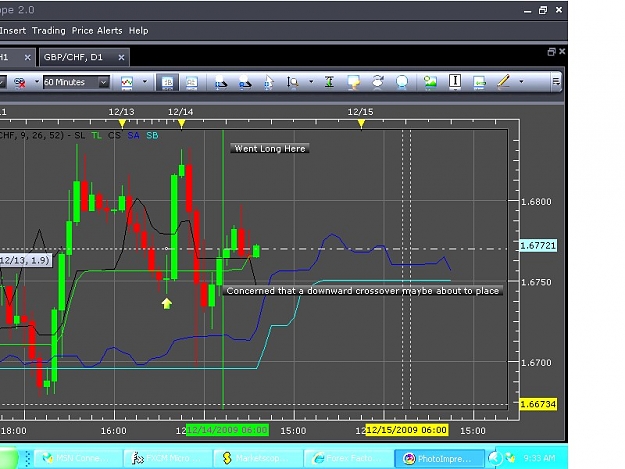The height and width of the screenshot is (469, 625).
Task: Open the Trading menu
Action: [x=49, y=31]
